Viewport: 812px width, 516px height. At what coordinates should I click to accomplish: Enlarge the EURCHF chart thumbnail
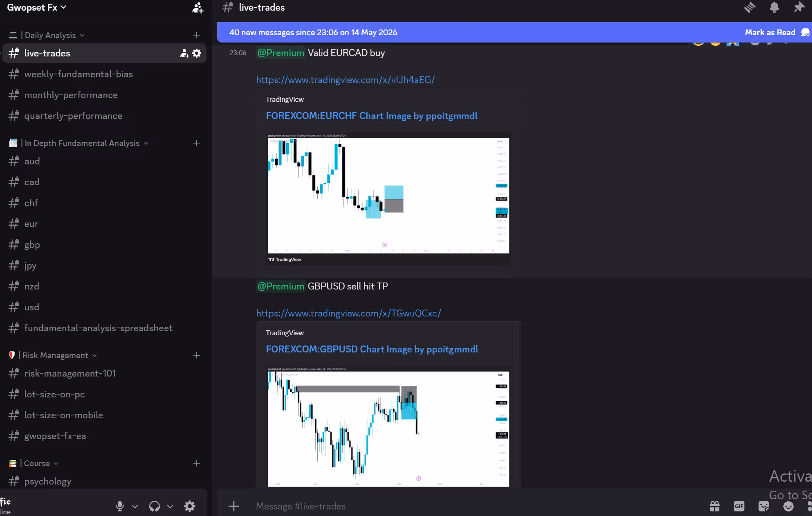point(388,199)
